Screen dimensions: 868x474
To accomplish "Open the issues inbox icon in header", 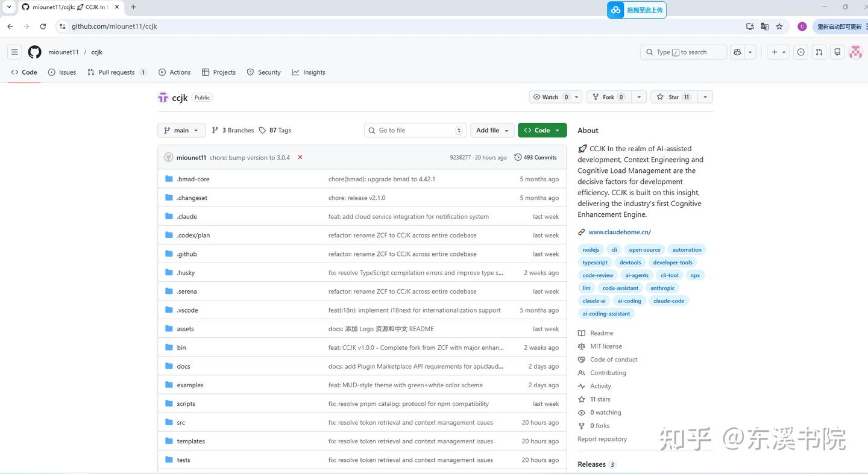I will (800, 52).
